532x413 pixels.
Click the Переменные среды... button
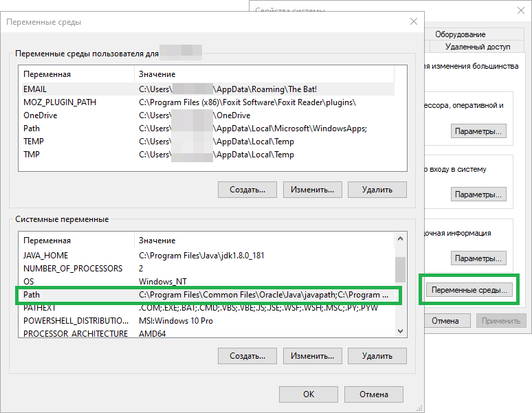pos(469,291)
